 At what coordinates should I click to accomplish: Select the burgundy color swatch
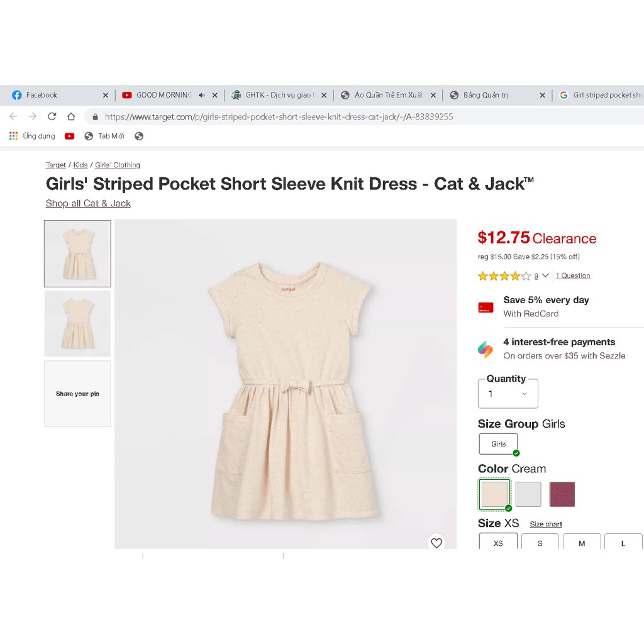click(562, 494)
